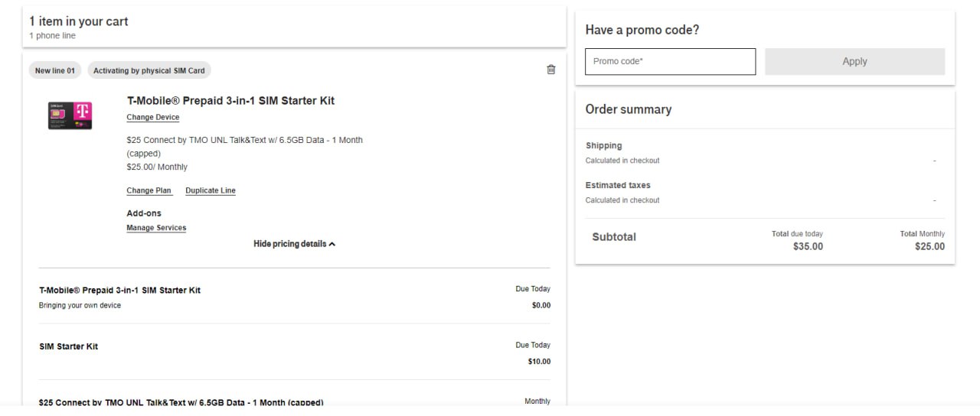Image resolution: width=980 pixels, height=416 pixels.
Task: Open Manage Services under Add-ons
Action: pyautogui.click(x=156, y=228)
